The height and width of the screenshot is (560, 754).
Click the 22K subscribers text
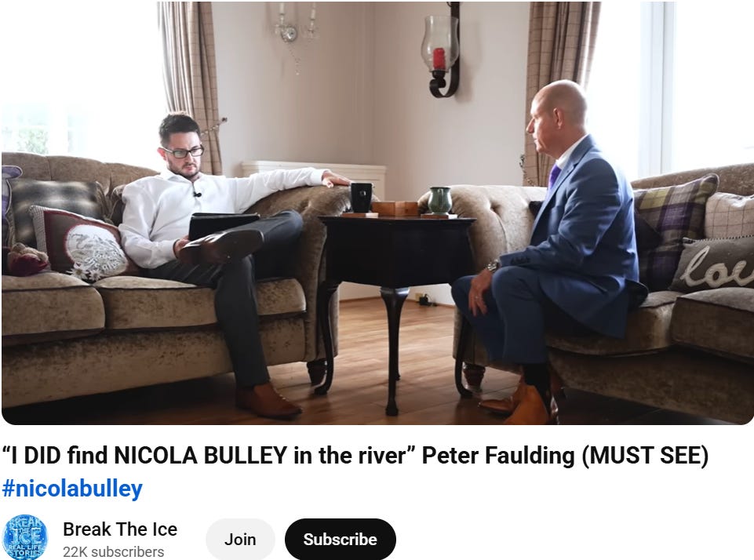(114, 552)
